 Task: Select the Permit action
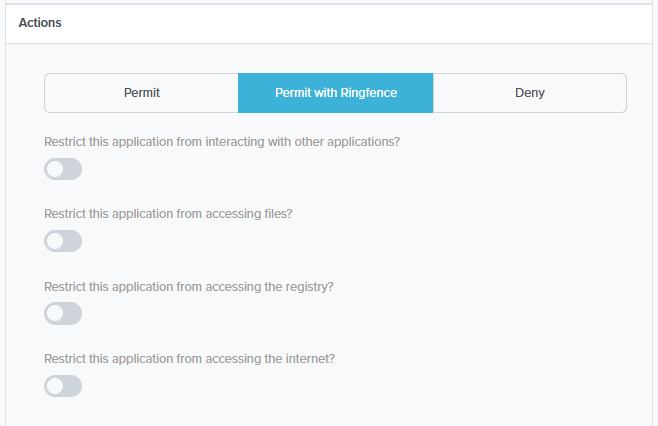(x=141, y=93)
